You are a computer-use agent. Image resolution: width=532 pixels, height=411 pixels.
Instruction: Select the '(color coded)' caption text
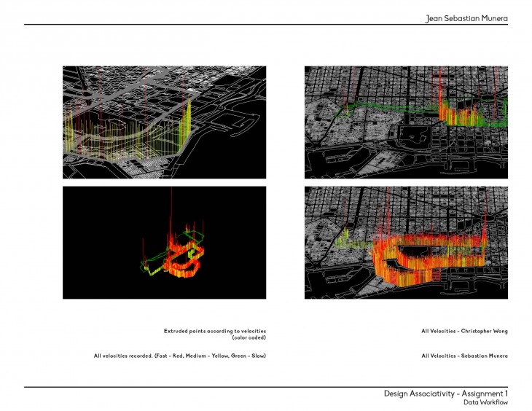pos(249,338)
